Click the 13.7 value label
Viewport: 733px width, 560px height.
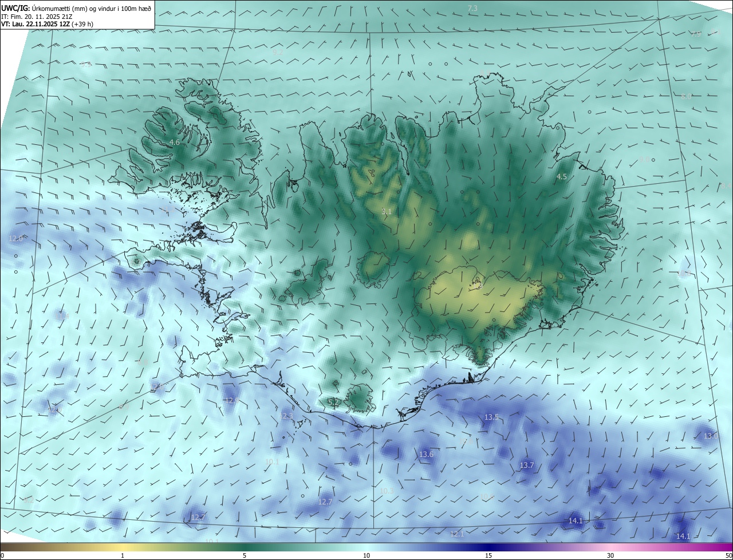527,466
